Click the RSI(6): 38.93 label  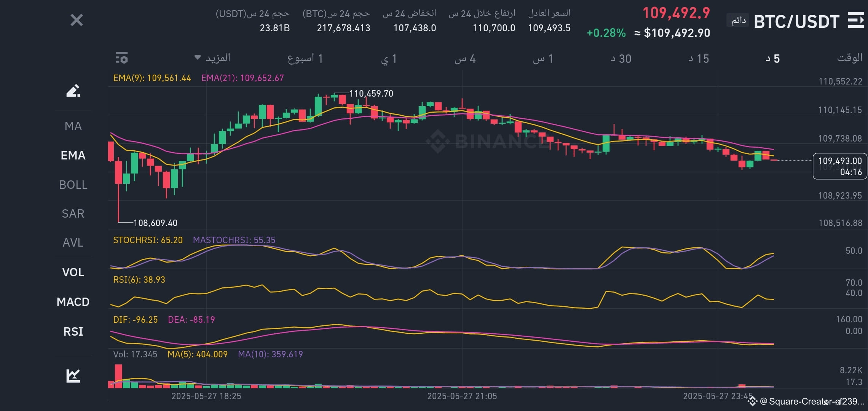pyautogui.click(x=139, y=280)
